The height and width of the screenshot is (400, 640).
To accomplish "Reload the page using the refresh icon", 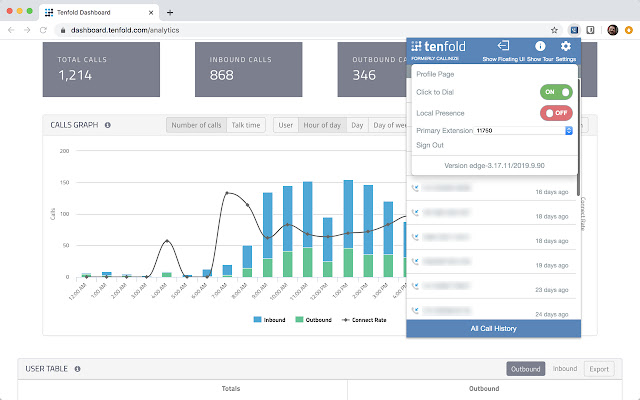I will coord(44,30).
